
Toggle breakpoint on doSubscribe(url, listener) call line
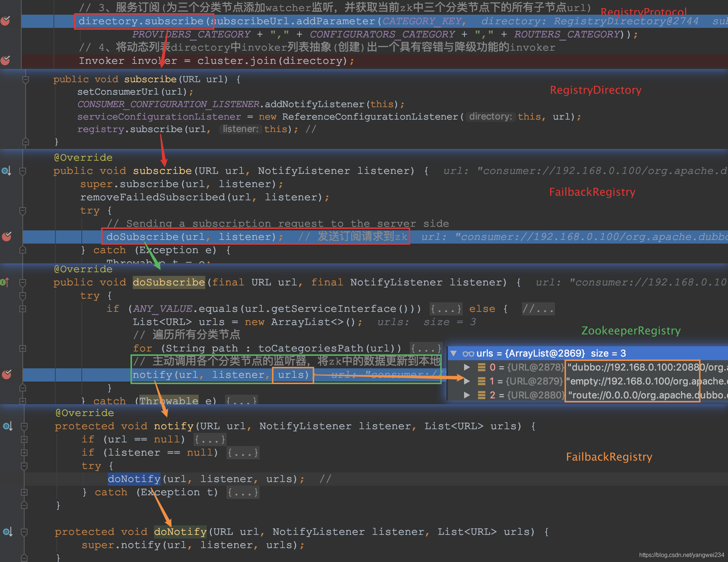(x=6, y=237)
